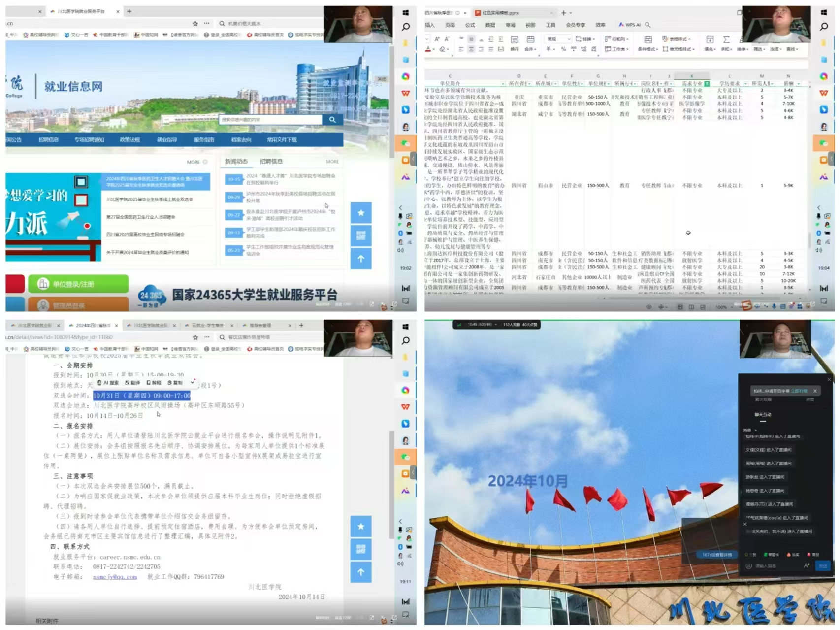Apply percent style with the % icon

click(x=563, y=49)
